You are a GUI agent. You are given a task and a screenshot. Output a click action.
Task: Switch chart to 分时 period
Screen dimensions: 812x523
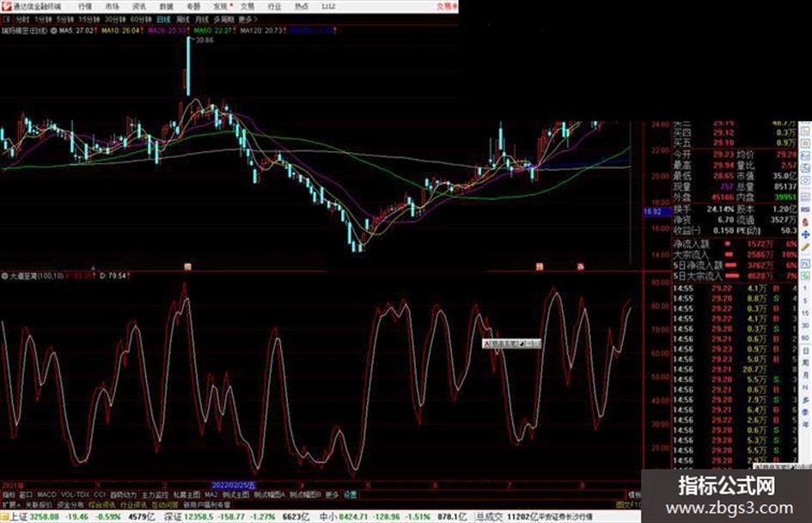click(22, 20)
